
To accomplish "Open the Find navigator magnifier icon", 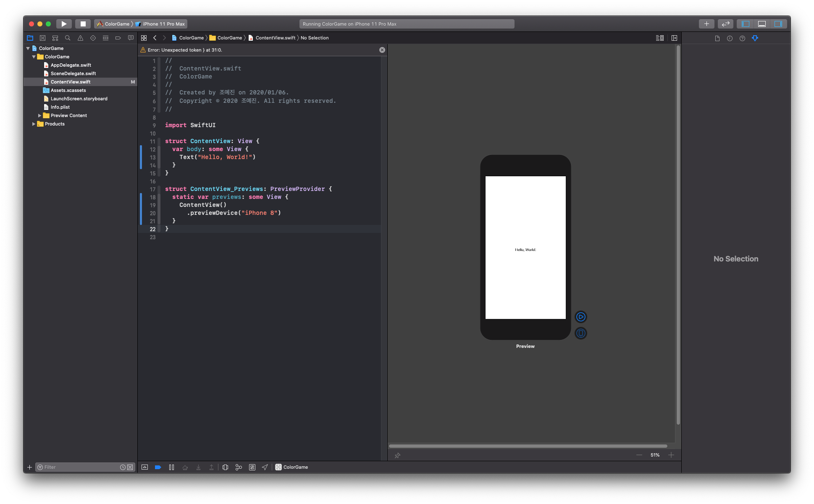I will [68, 38].
